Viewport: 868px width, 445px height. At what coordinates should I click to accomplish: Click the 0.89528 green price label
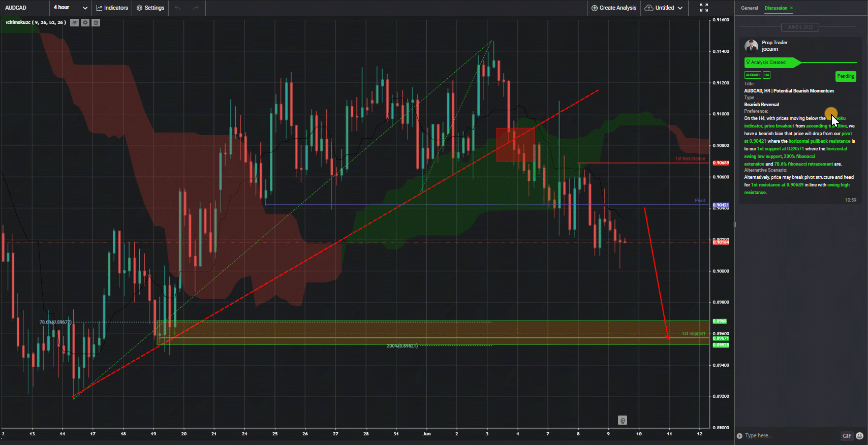[x=721, y=345]
